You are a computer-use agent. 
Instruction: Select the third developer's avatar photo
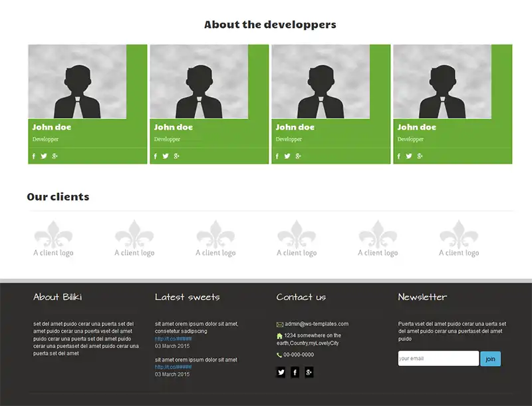[x=321, y=82]
